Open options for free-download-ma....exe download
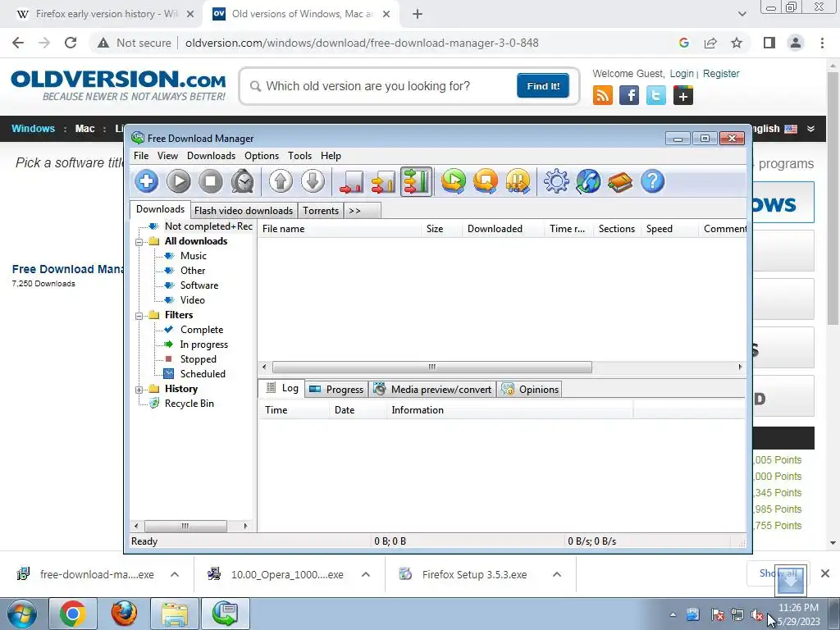This screenshot has height=630, width=840. pyautogui.click(x=175, y=574)
